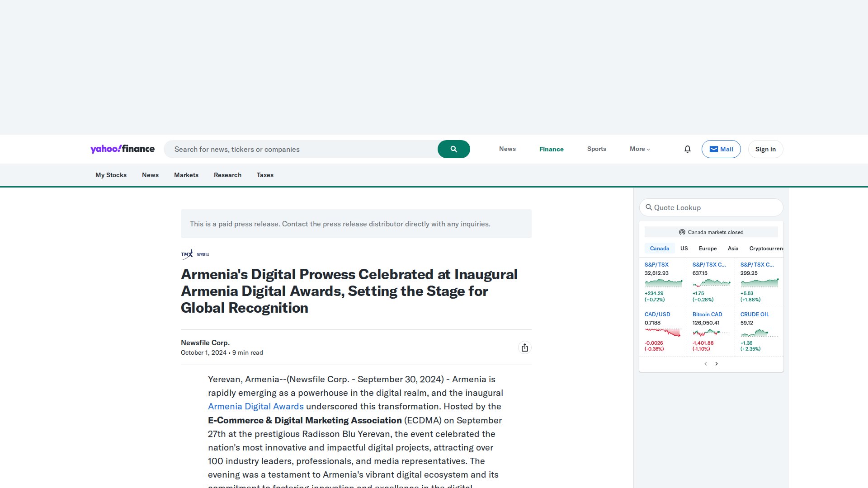Open the search magnifier button
The image size is (868, 488).
(x=453, y=149)
